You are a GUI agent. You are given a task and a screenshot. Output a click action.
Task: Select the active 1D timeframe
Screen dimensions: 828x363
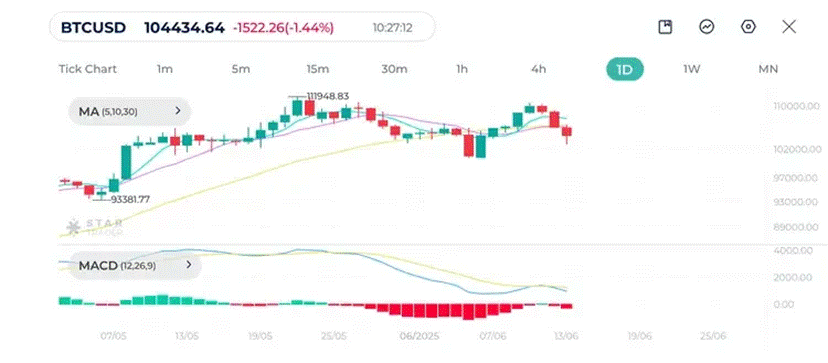click(x=625, y=69)
